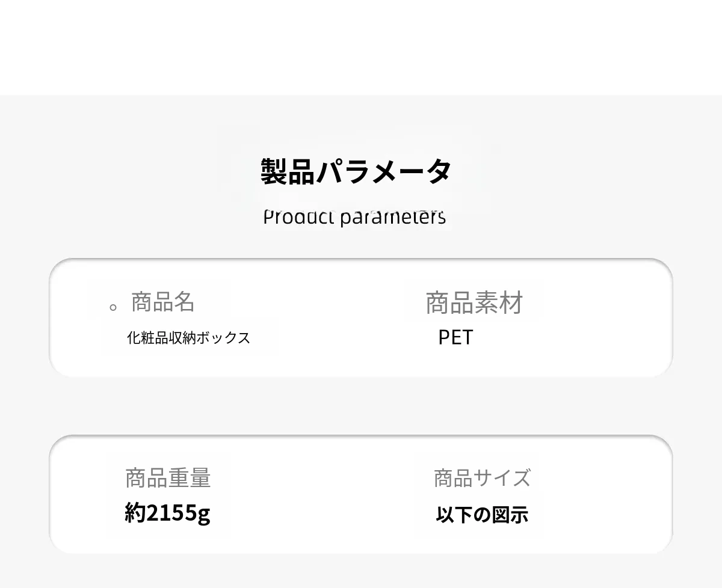Click blank center of the name/material card

click(337, 319)
